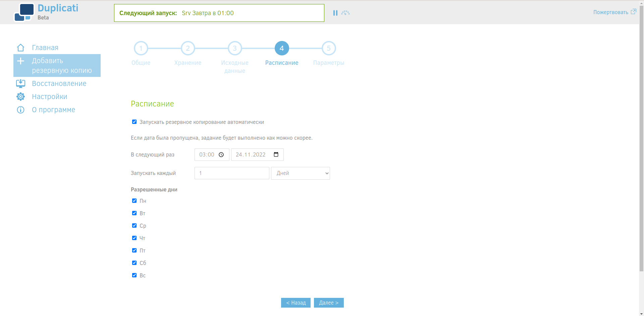Uncheck the Вс day checkbox
This screenshot has width=644, height=316.
(x=134, y=275)
